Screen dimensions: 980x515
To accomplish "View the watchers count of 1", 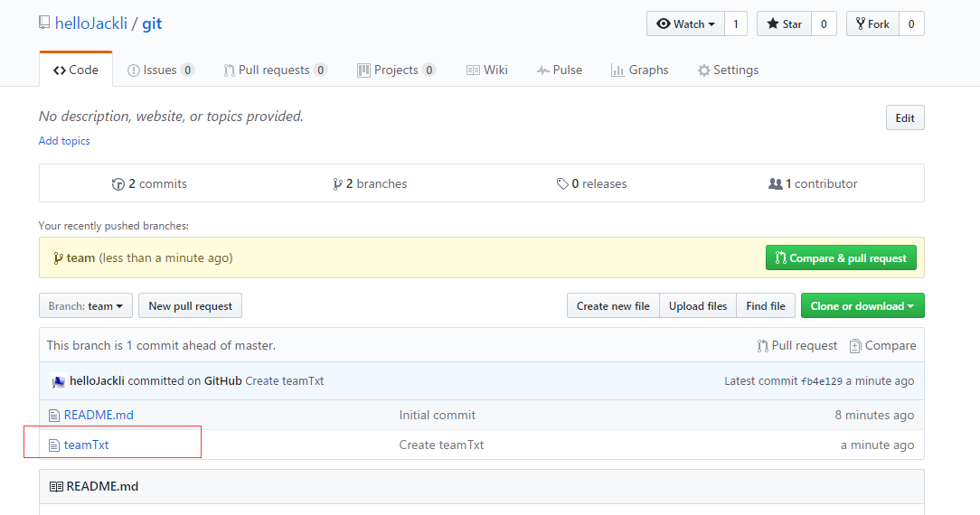I will pos(736,23).
